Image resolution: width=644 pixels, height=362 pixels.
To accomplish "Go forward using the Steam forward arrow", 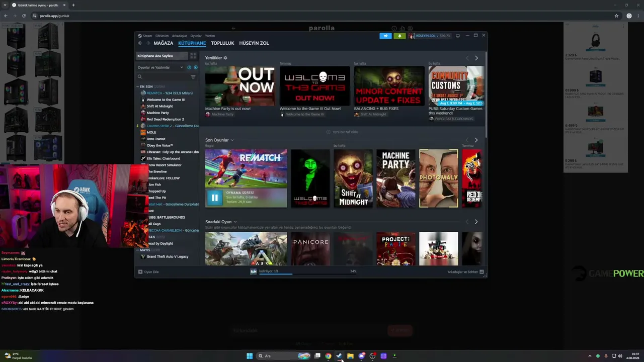I will point(148,43).
